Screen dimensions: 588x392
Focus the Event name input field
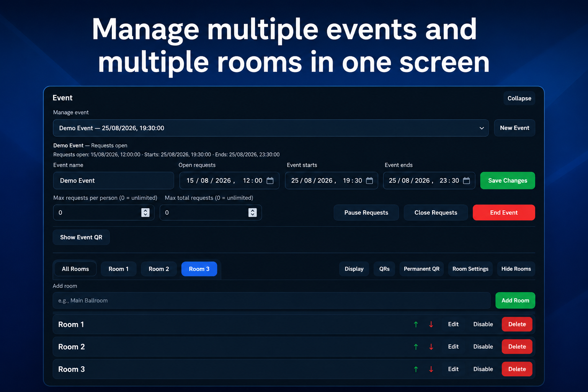click(x=114, y=181)
